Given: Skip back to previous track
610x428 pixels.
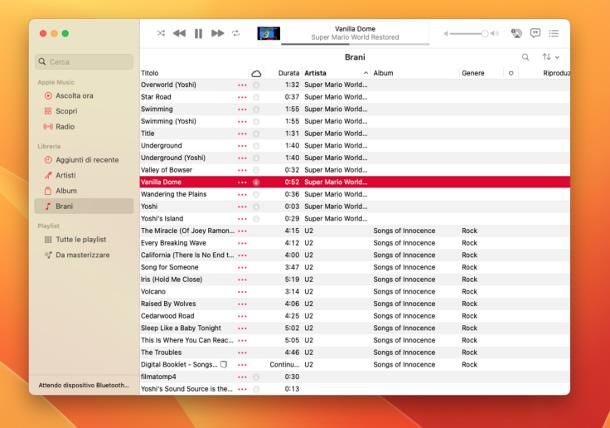Looking at the screenshot, I should coord(179,33).
